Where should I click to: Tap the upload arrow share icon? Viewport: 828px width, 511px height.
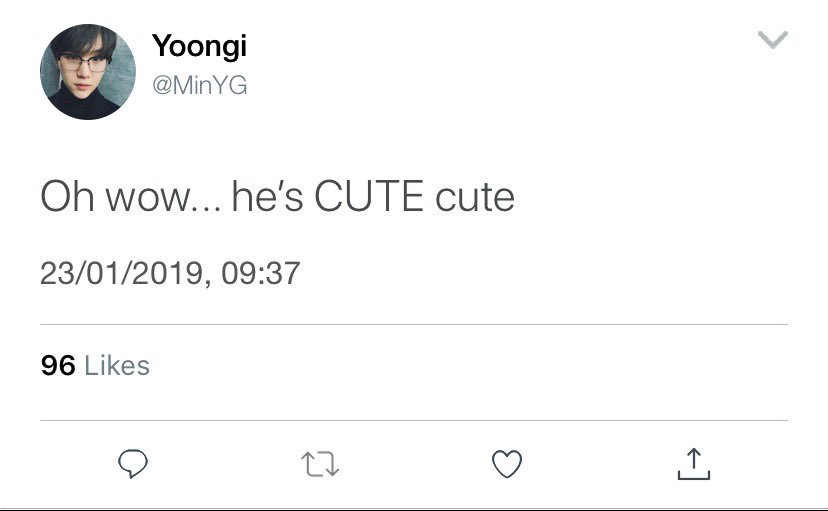[694, 463]
